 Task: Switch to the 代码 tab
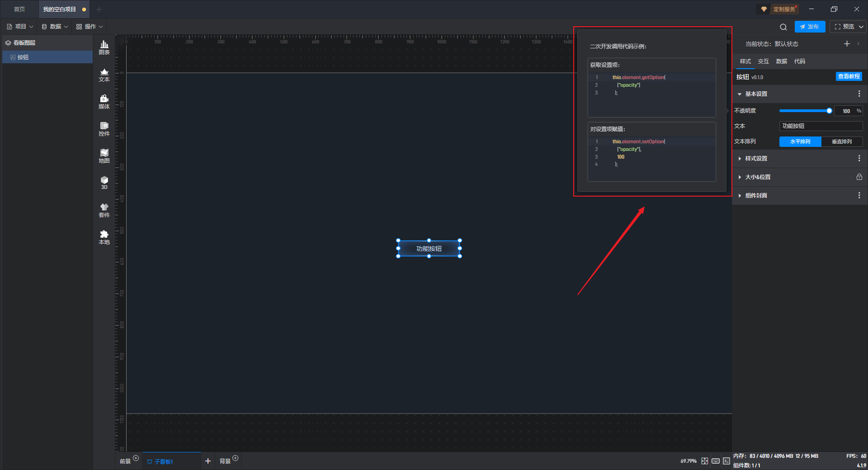click(799, 61)
